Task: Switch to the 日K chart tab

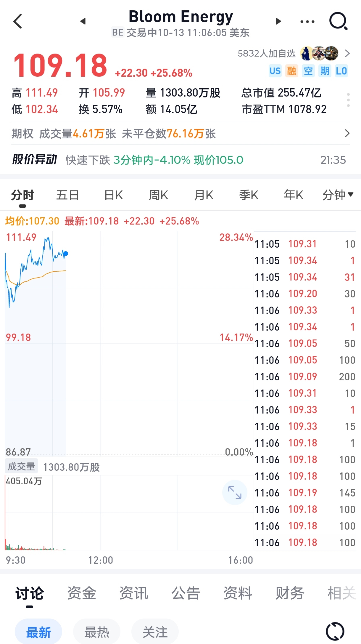Action: [x=114, y=195]
